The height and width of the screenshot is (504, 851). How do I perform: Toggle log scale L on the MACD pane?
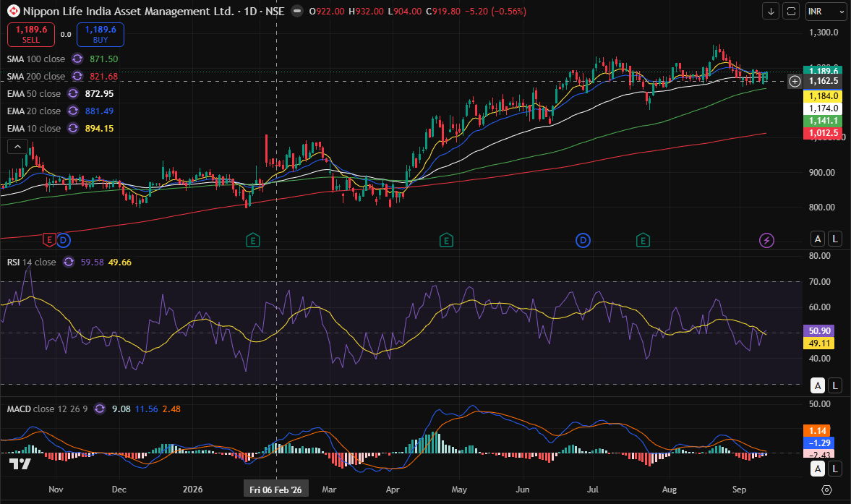pyautogui.click(x=834, y=468)
